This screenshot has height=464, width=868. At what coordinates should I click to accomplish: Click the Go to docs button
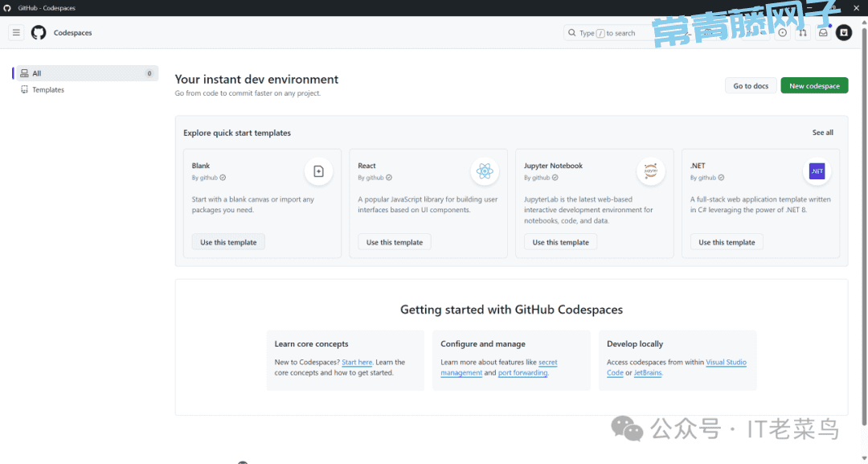[751, 86]
